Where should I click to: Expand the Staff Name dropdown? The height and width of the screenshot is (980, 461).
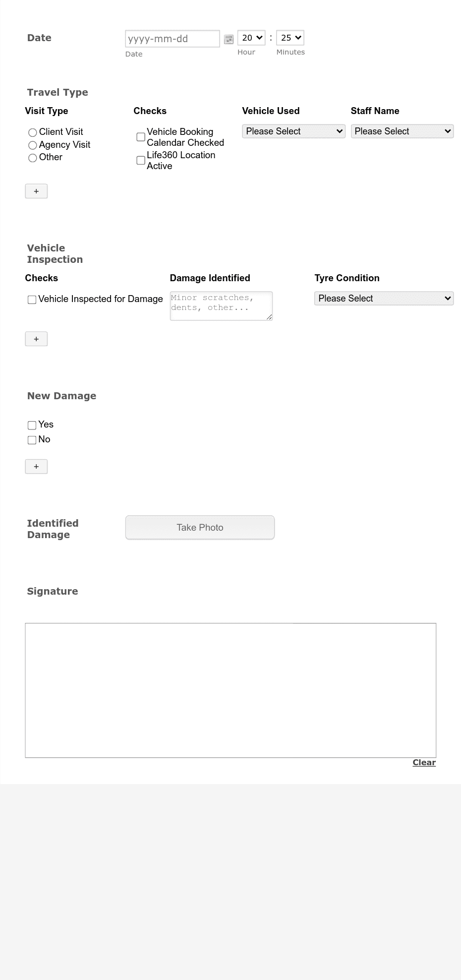tap(402, 131)
